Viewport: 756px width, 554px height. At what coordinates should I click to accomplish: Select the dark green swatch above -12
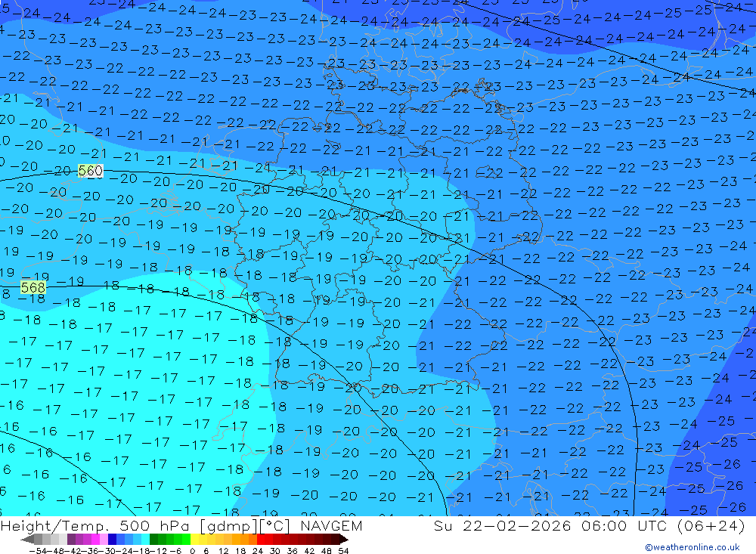click(x=153, y=539)
